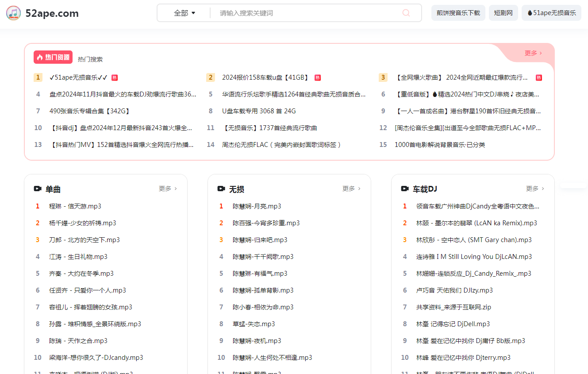Click the red 热 tag after 51ape无损音乐
588x374 pixels.
click(x=115, y=77)
